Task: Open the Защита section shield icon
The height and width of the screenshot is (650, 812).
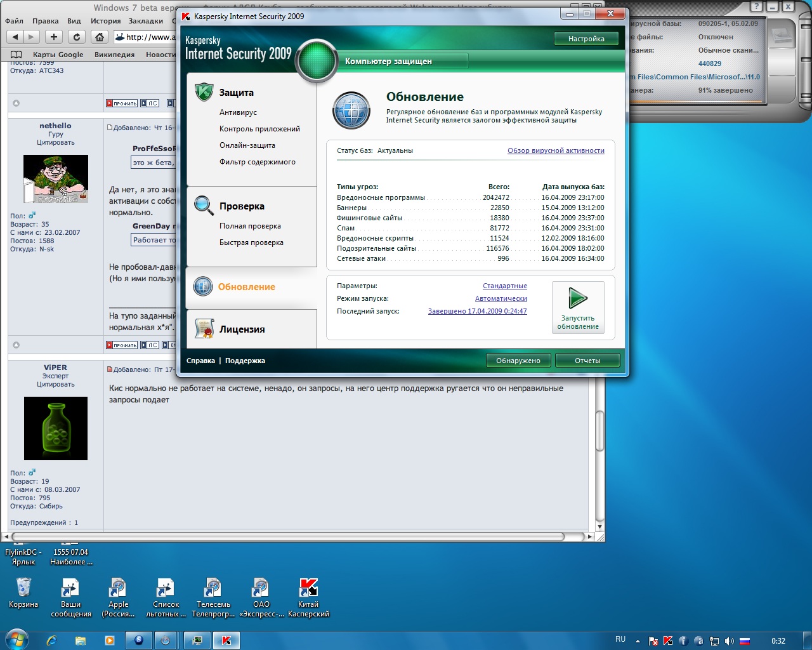Action: point(204,92)
